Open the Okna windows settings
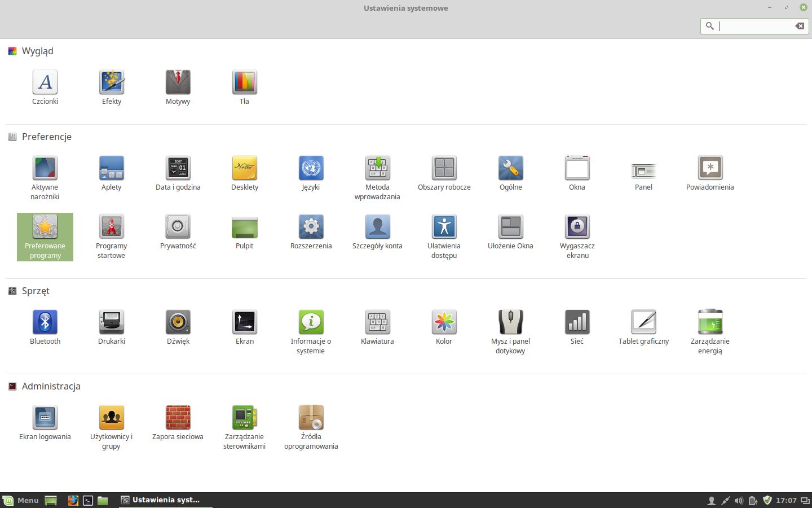The width and height of the screenshot is (812, 508). [x=577, y=173]
